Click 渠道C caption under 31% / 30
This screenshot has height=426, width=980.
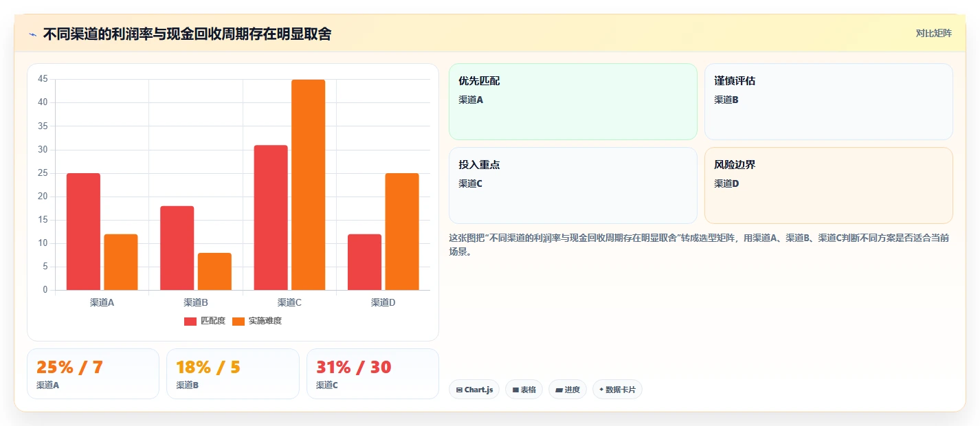tap(327, 385)
